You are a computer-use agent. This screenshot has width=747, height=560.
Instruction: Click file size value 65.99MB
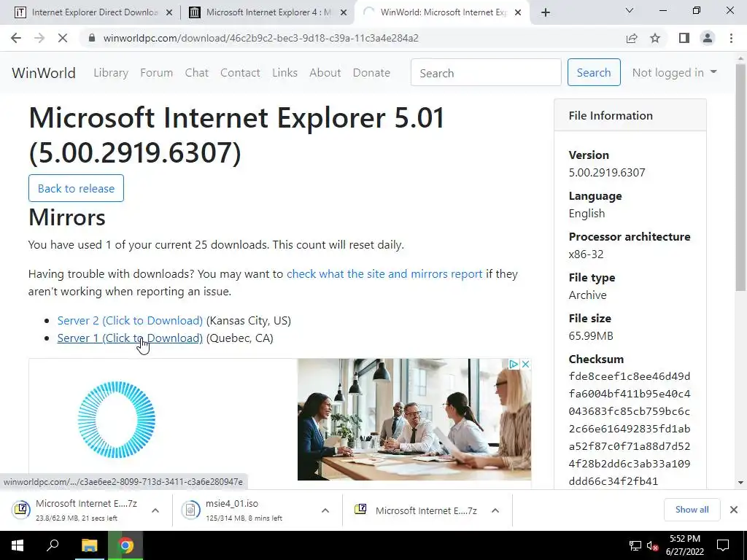[591, 335]
